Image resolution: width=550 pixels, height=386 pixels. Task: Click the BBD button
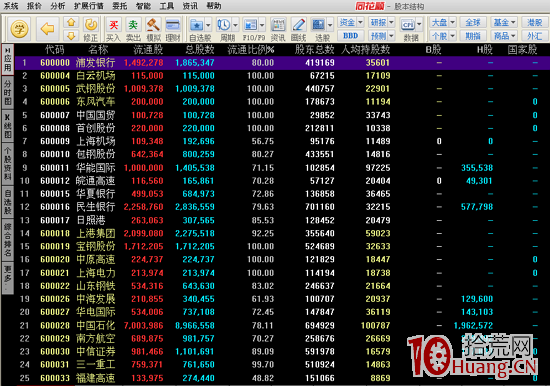tap(350, 35)
